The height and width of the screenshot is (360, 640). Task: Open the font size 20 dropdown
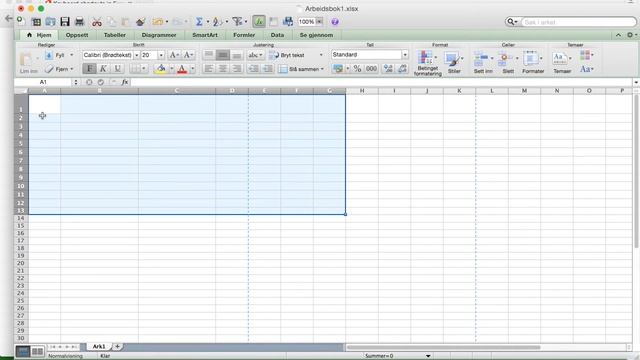point(161,55)
